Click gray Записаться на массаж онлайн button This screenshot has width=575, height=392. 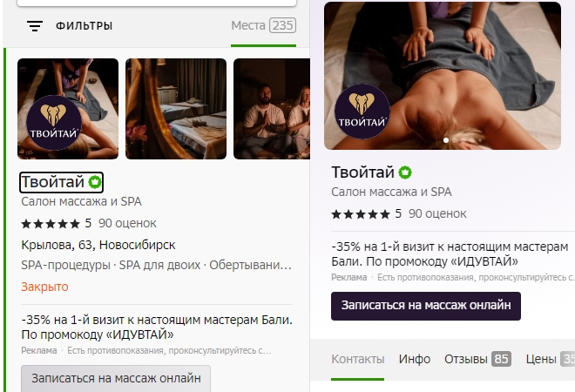(x=116, y=378)
